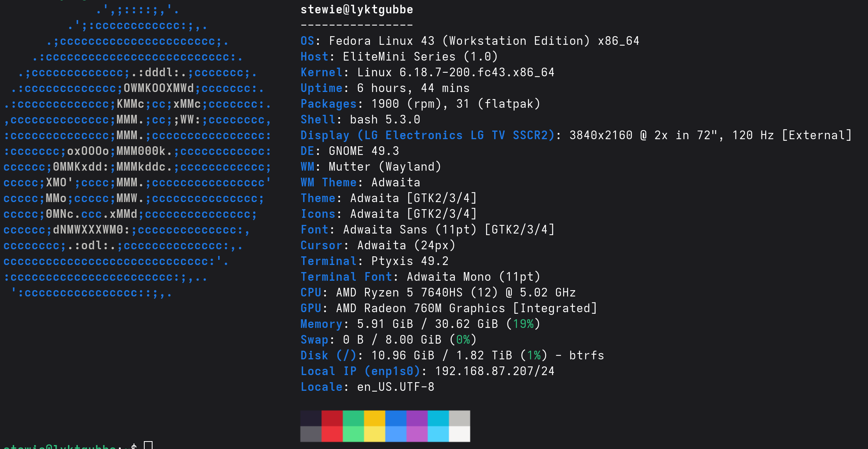Click the Terminal Font label
Screen dimensions: 868x449
(346, 277)
